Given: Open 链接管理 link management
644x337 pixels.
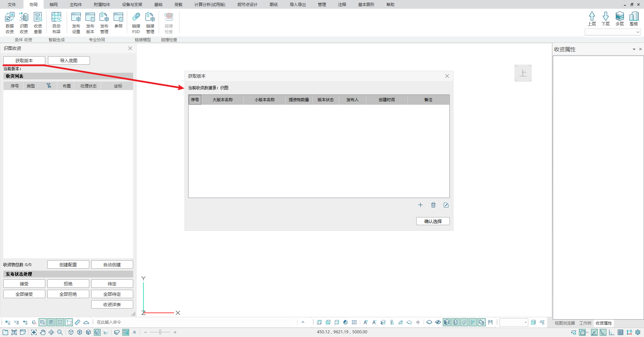Looking at the screenshot, I should pyautogui.click(x=150, y=23).
